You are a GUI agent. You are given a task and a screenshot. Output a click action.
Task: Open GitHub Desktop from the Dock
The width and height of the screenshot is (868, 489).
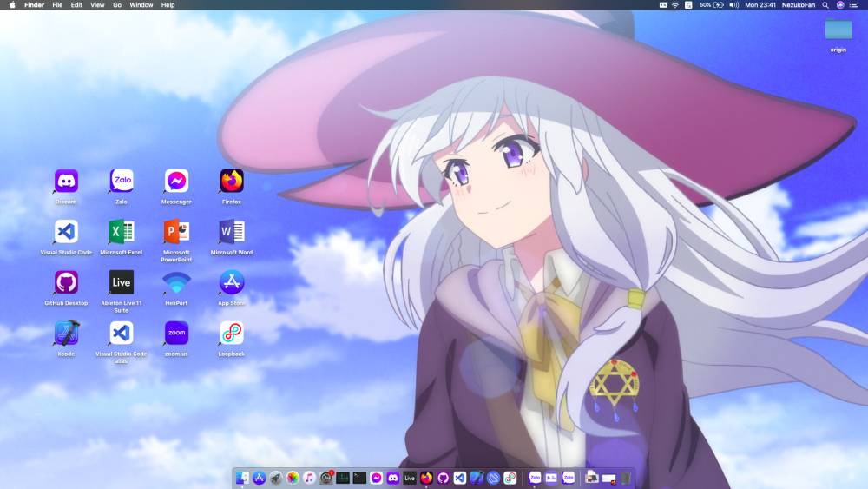443,478
